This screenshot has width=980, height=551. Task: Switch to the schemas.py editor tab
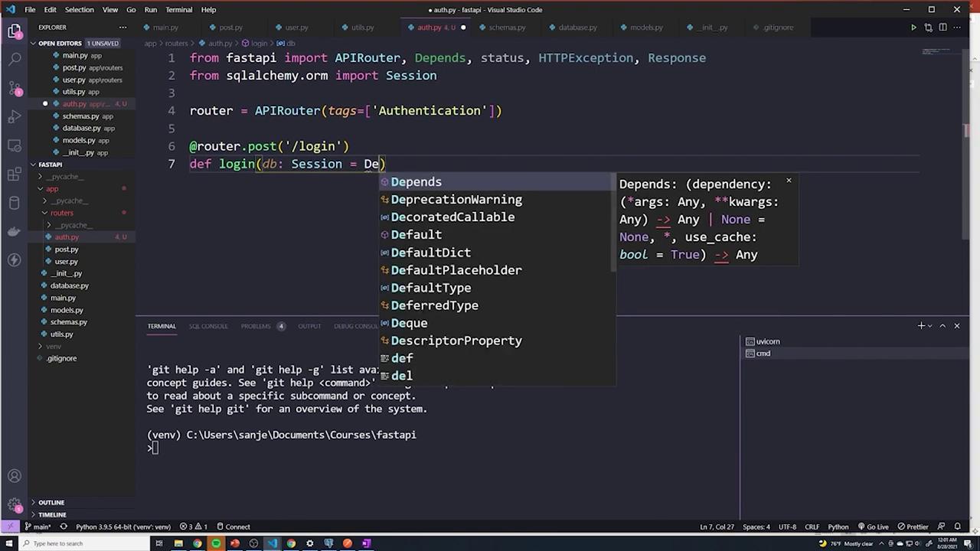point(501,28)
